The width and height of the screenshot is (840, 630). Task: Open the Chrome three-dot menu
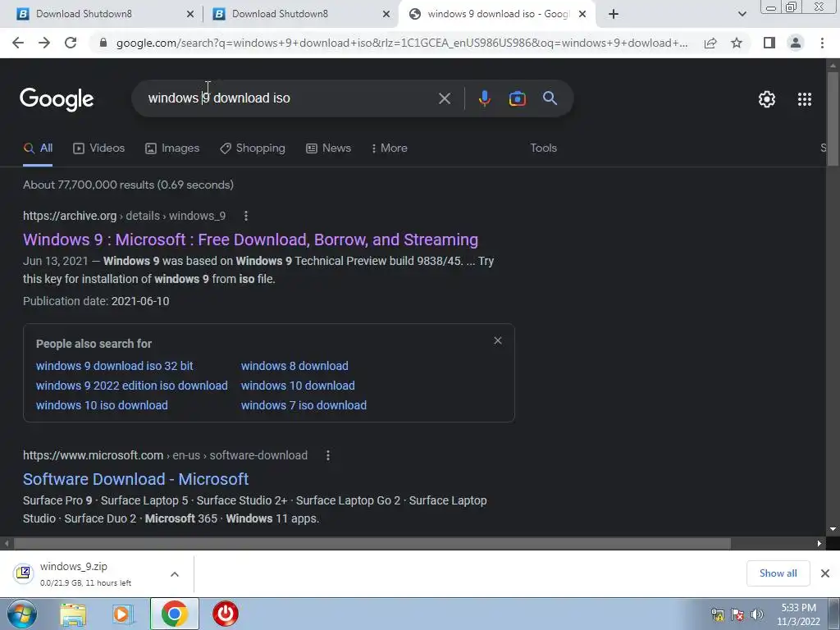click(822, 43)
